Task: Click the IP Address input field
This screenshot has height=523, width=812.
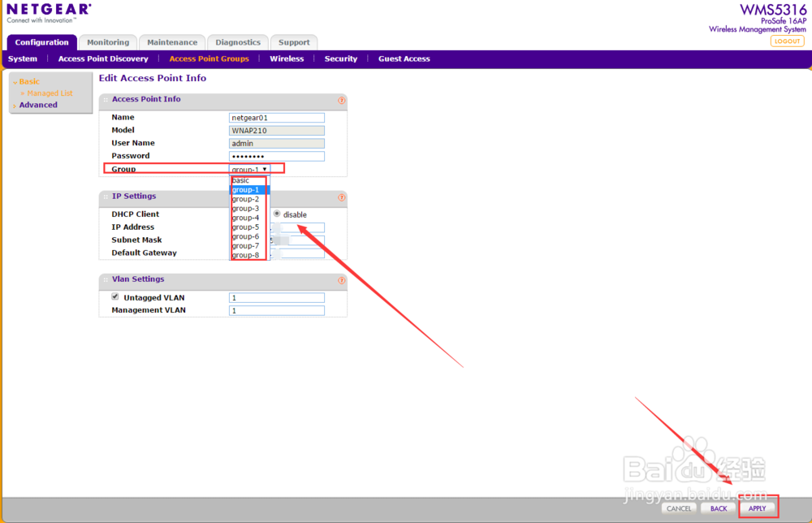Action: (x=298, y=227)
